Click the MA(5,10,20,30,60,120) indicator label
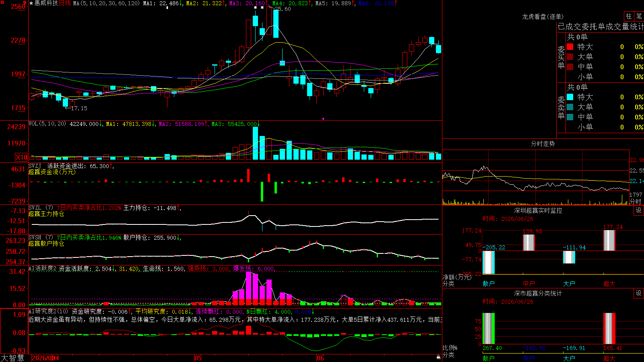This screenshot has height=362, width=644. (x=106, y=3)
